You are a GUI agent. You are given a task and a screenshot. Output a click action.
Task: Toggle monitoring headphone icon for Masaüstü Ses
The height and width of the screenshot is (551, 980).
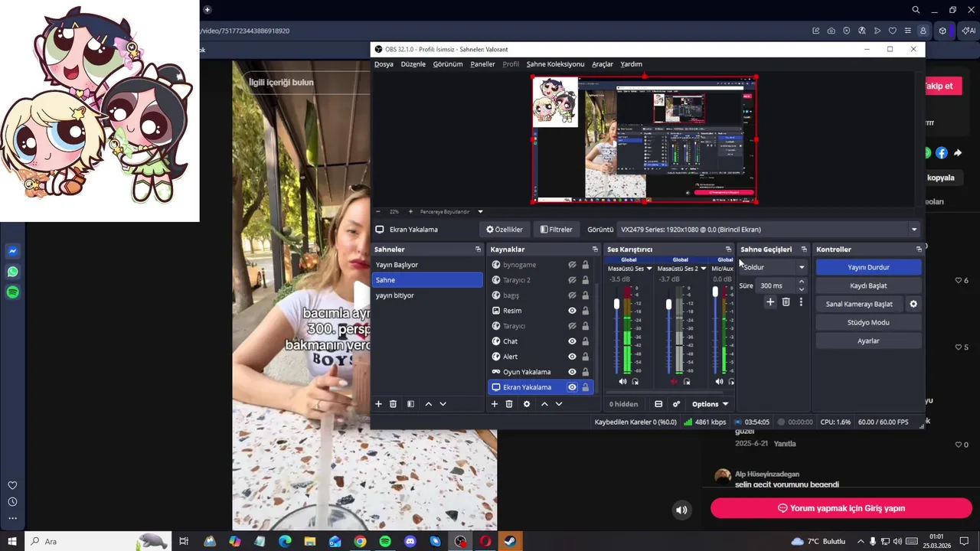[635, 381]
